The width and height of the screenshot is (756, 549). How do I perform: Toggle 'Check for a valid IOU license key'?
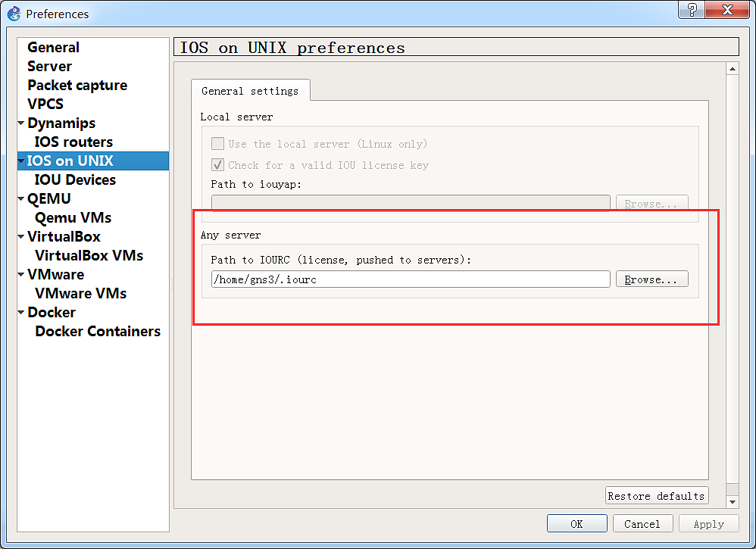coord(217,165)
